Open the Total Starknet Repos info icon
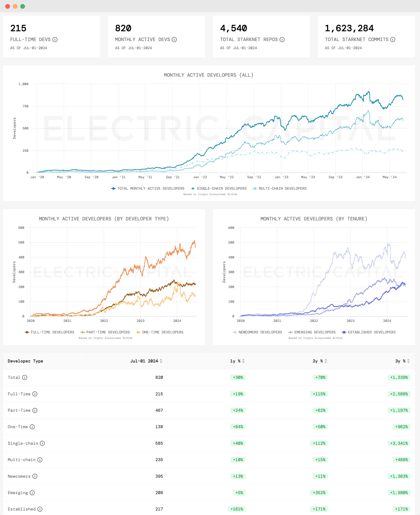The height and width of the screenshot is (515, 420). point(282,40)
